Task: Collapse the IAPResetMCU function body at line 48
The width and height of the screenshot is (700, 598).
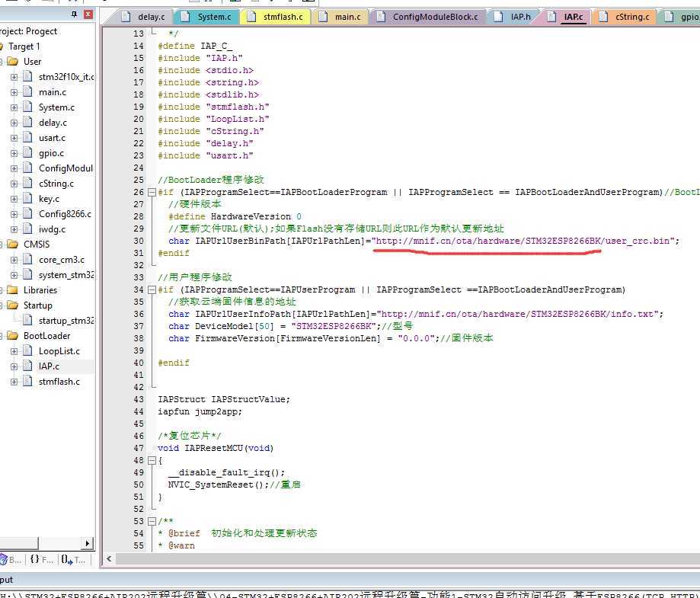Action: (152, 460)
